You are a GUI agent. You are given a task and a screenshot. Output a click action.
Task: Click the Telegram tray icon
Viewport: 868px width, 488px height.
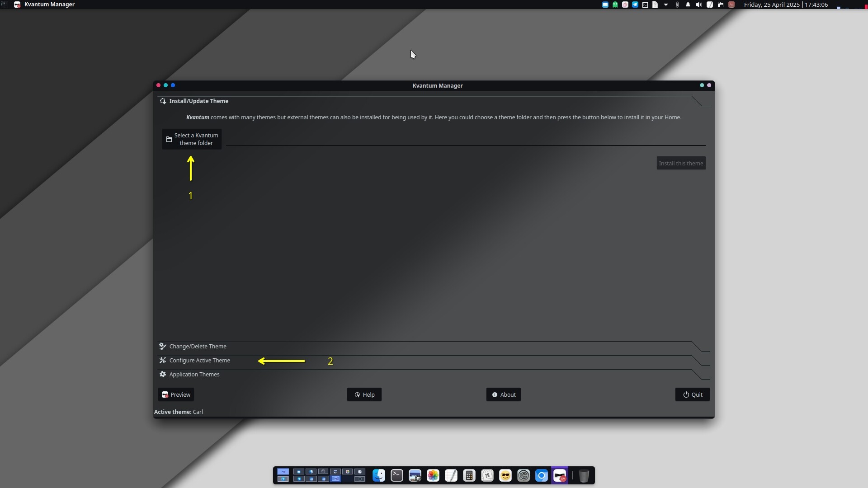(635, 5)
